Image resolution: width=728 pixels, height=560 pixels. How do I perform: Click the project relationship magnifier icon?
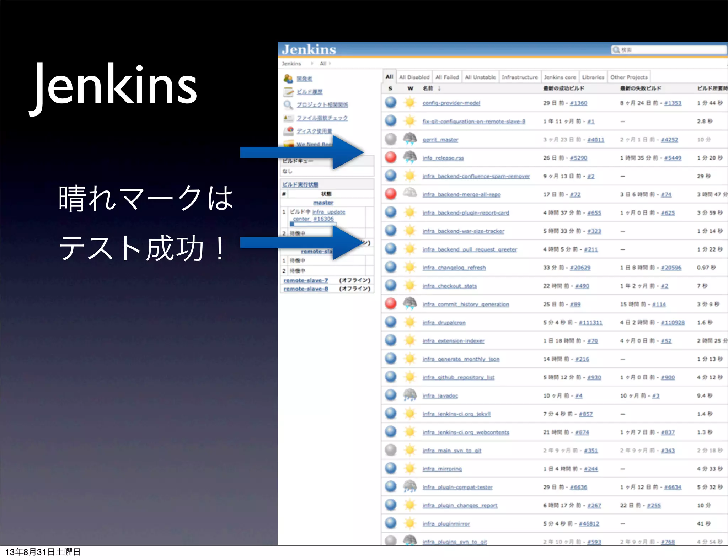[x=288, y=105]
